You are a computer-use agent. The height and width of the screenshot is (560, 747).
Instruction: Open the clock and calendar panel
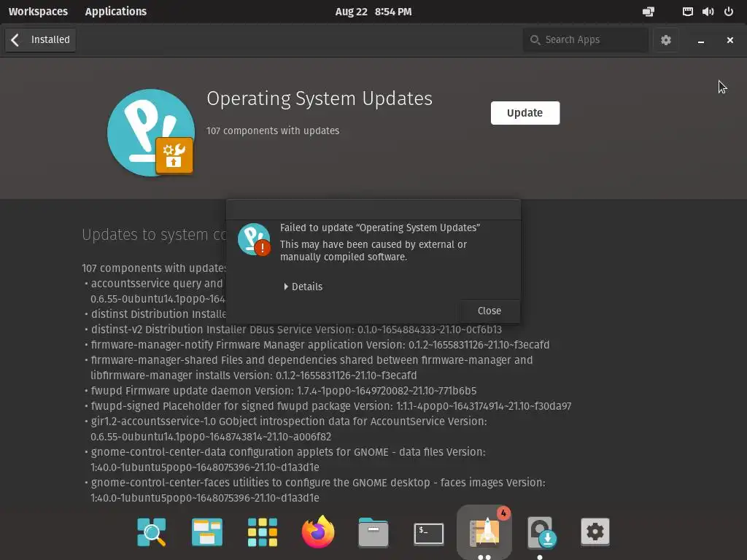(x=373, y=12)
